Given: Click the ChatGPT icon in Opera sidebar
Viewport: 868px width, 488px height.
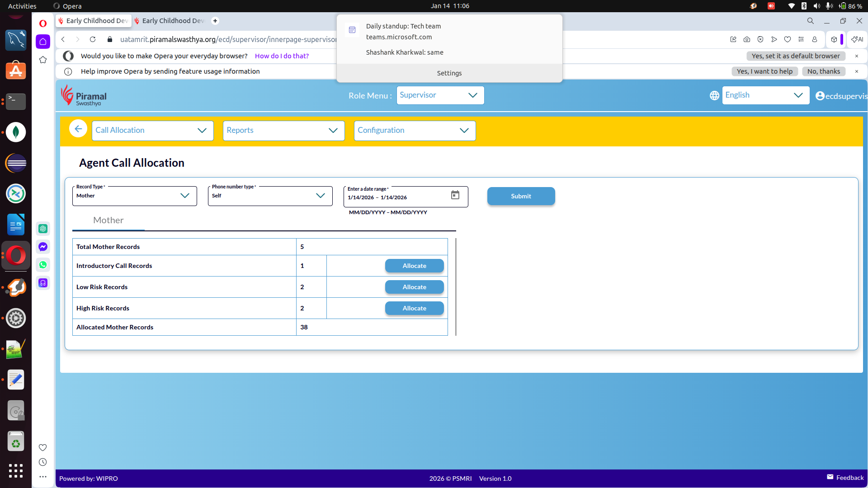Looking at the screenshot, I should tap(43, 229).
